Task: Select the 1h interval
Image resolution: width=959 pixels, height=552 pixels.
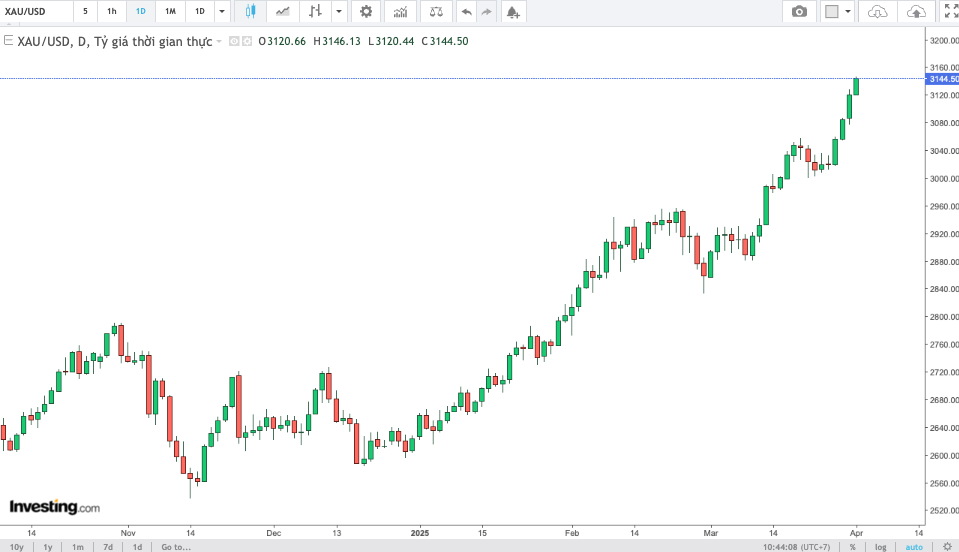Action: point(112,12)
